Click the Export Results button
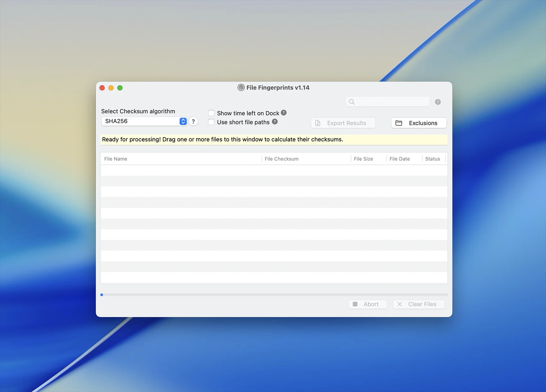The height and width of the screenshot is (392, 546). pos(343,123)
